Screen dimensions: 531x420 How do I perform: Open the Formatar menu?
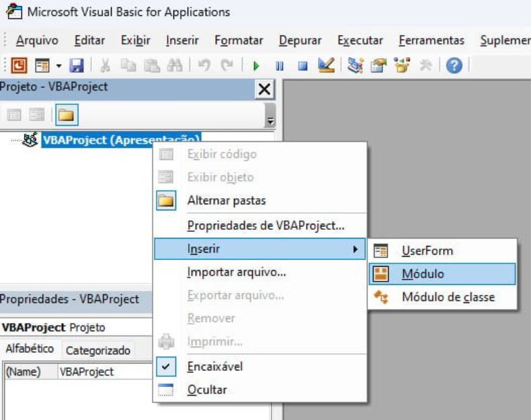[x=239, y=40]
